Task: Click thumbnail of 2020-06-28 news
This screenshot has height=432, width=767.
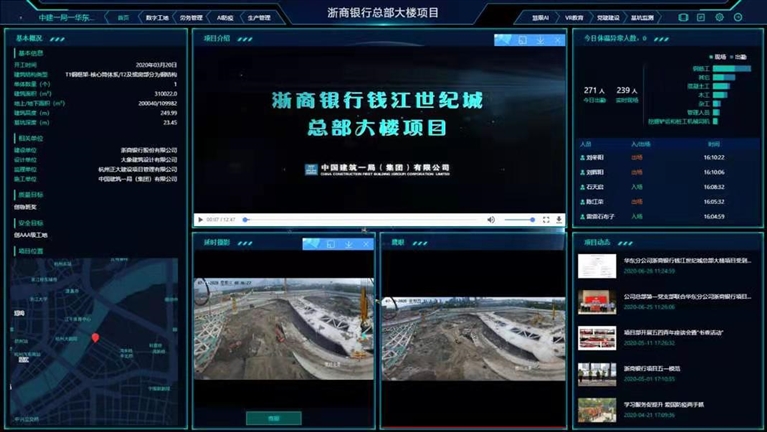Action: pyautogui.click(x=597, y=266)
